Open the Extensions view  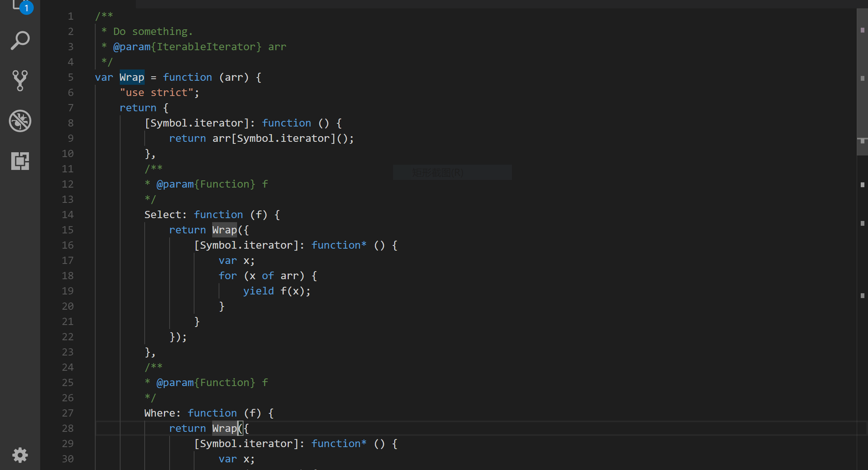[20, 161]
